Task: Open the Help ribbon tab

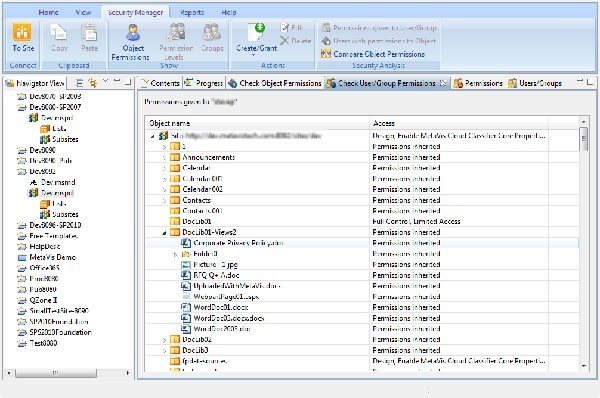Action: tap(228, 12)
